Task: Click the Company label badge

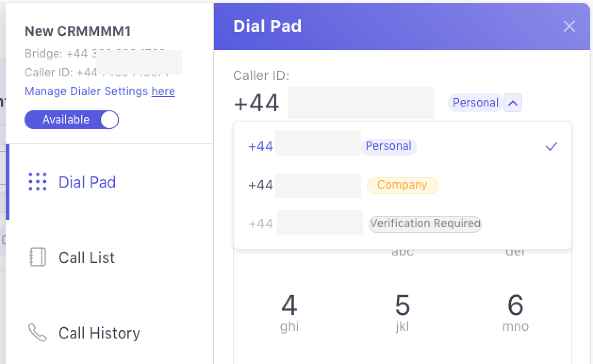Action: tap(402, 185)
